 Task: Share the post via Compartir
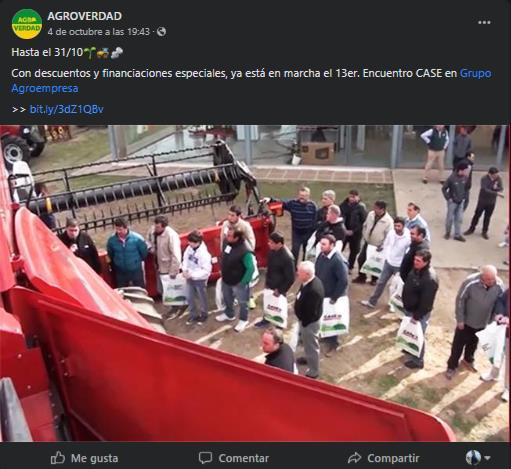click(383, 458)
